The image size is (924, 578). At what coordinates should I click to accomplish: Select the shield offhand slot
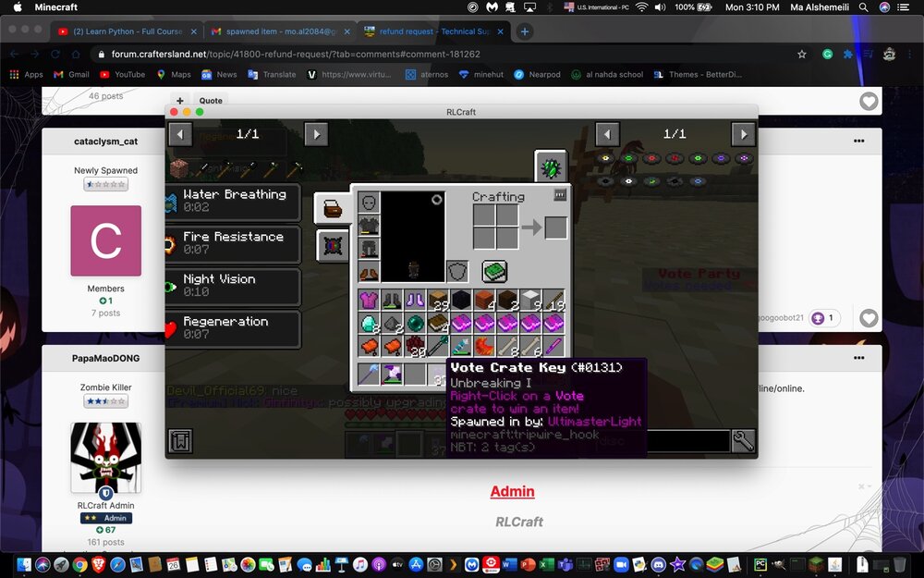pos(457,271)
